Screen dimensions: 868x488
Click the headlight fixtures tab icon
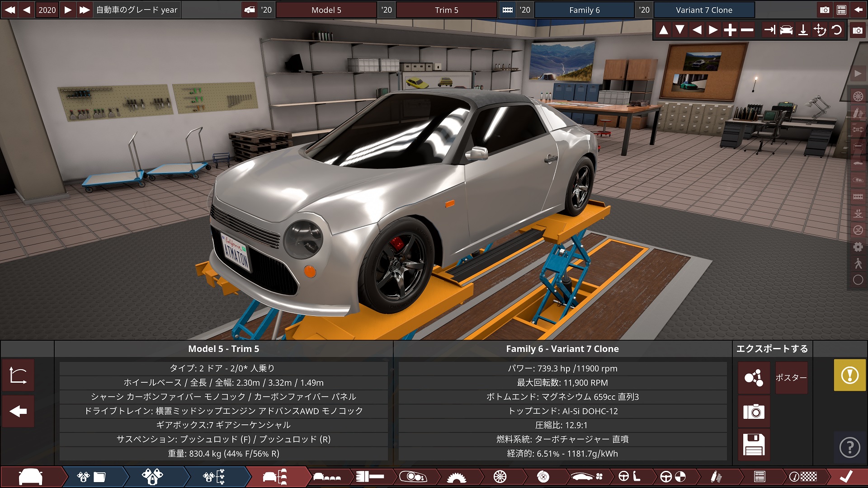click(x=413, y=477)
